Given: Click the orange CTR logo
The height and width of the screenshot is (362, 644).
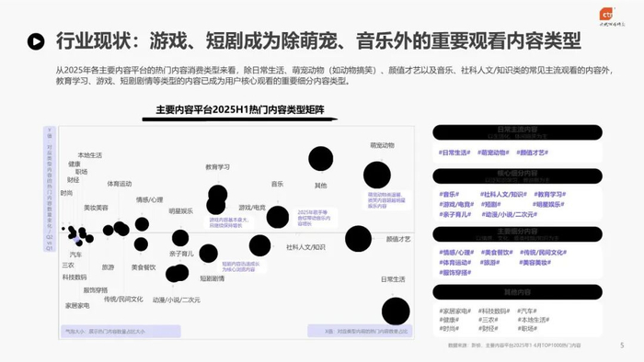Looking at the screenshot, I should (606, 14).
